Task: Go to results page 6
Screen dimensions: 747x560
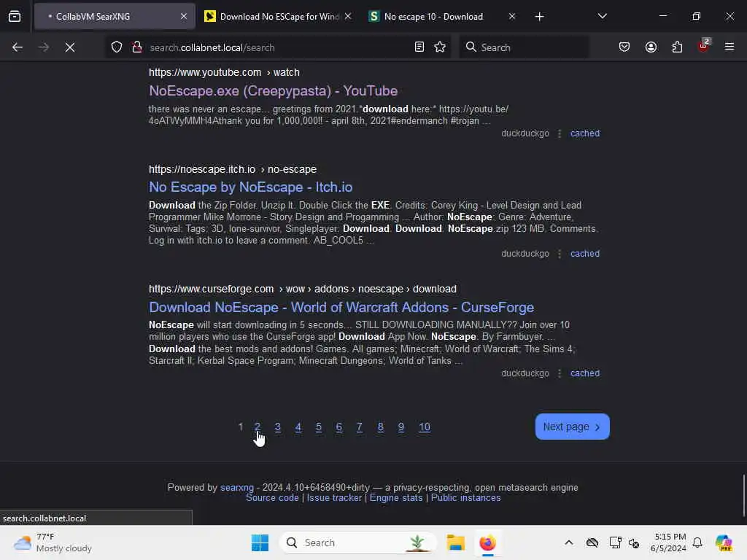Action: [x=339, y=427]
